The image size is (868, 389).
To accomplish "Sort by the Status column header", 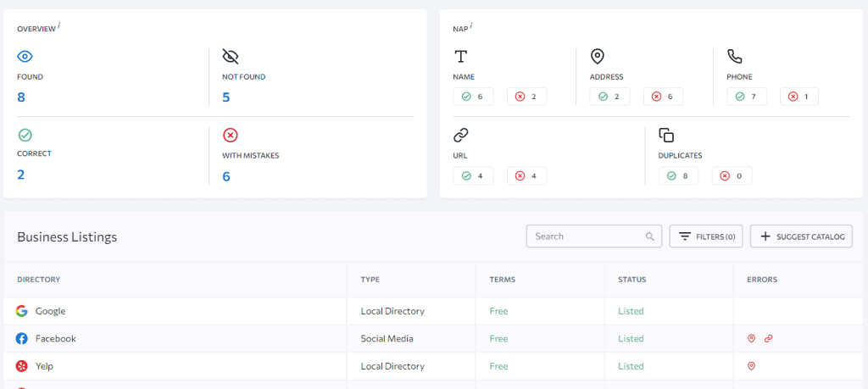I will (x=632, y=280).
